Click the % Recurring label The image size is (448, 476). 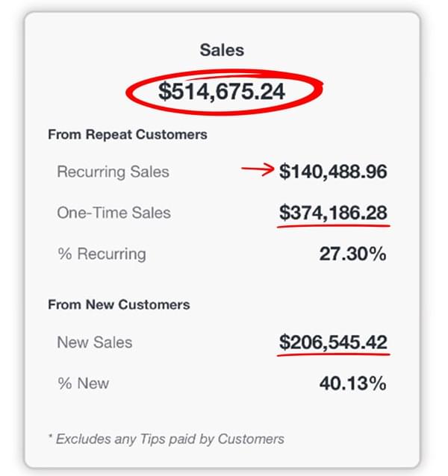pyautogui.click(x=101, y=254)
